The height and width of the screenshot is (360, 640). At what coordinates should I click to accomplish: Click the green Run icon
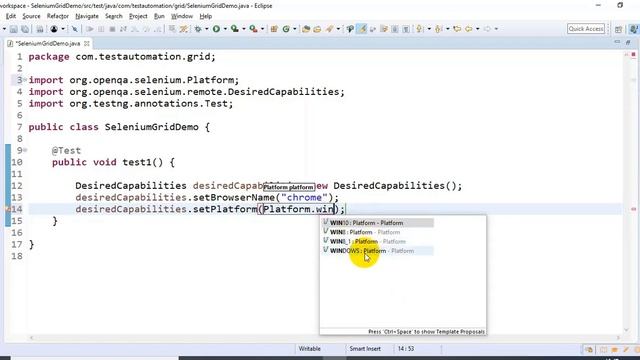(216, 29)
